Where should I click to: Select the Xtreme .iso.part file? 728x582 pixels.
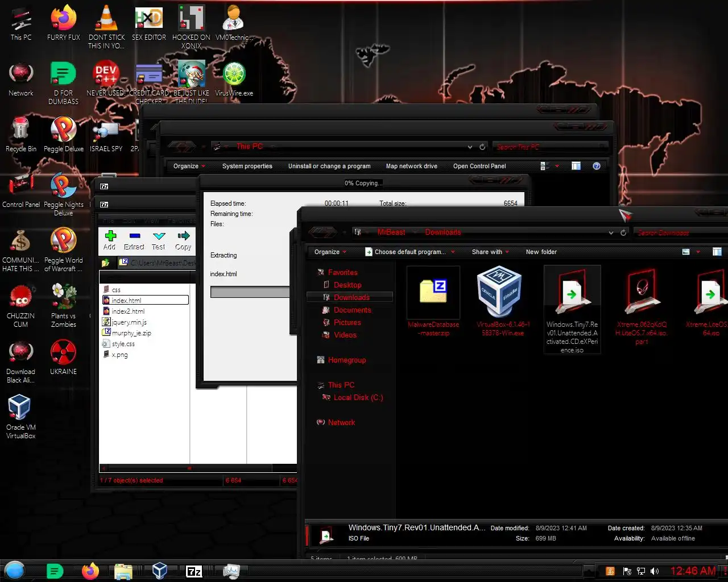click(642, 307)
